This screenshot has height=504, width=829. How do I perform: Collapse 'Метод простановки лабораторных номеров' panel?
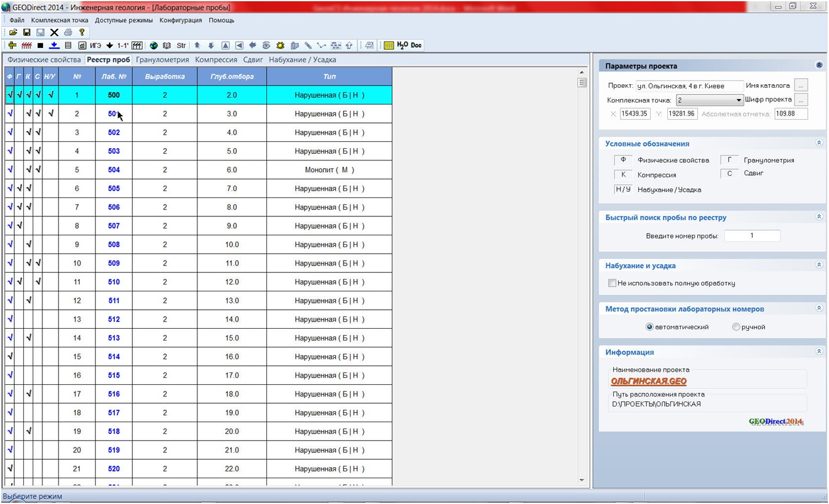click(x=819, y=308)
